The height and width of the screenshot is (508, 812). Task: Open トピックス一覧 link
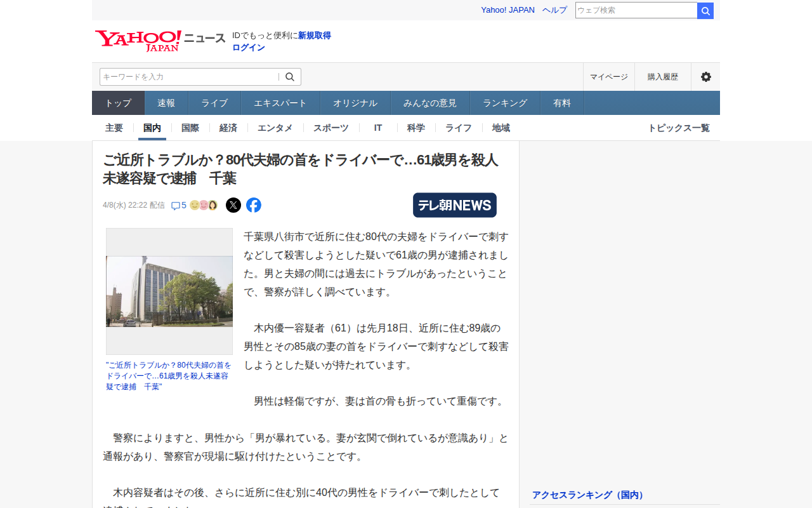[678, 128]
